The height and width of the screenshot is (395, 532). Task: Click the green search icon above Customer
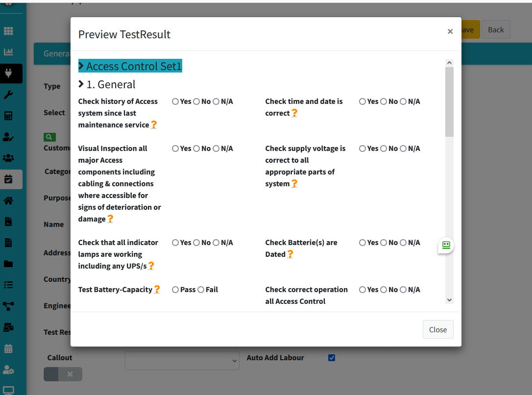49,137
